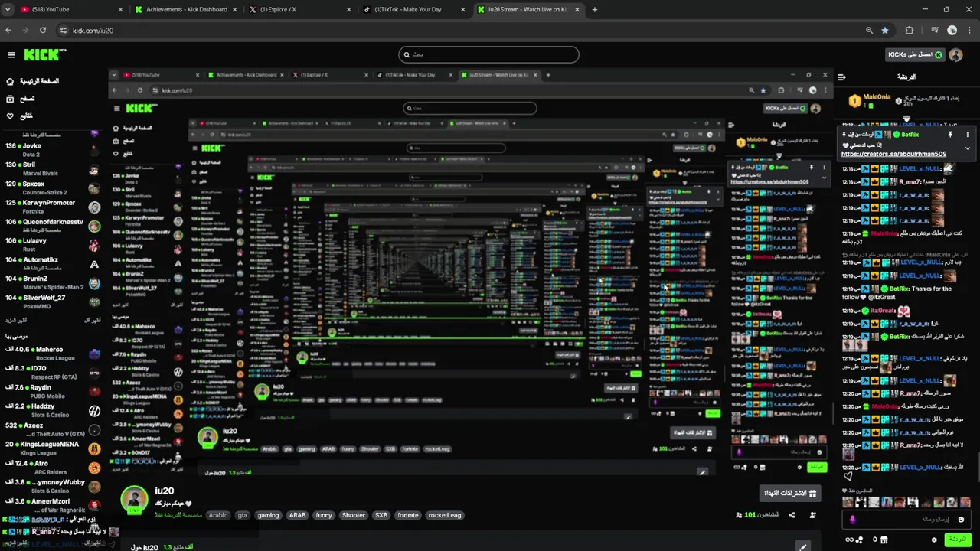The height and width of the screenshot is (551, 980).
Task: Click the pencil edit icon bottom of stream info
Action: [802, 546]
